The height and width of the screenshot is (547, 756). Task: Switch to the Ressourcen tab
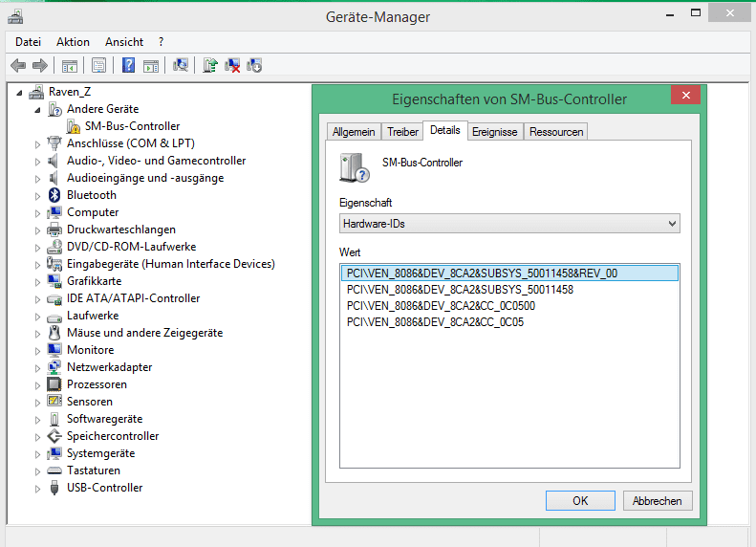(555, 132)
